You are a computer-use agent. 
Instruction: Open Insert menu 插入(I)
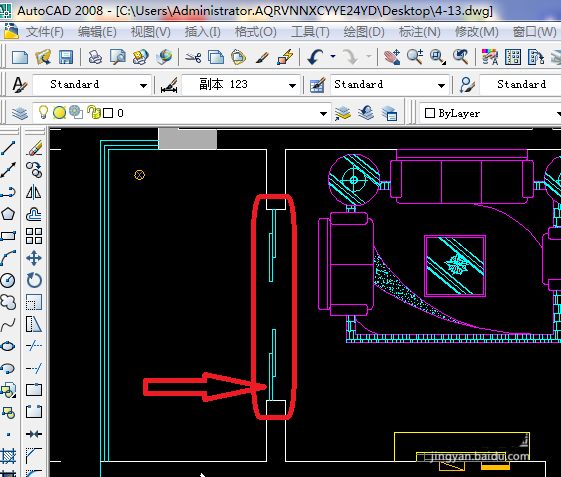pos(203,32)
